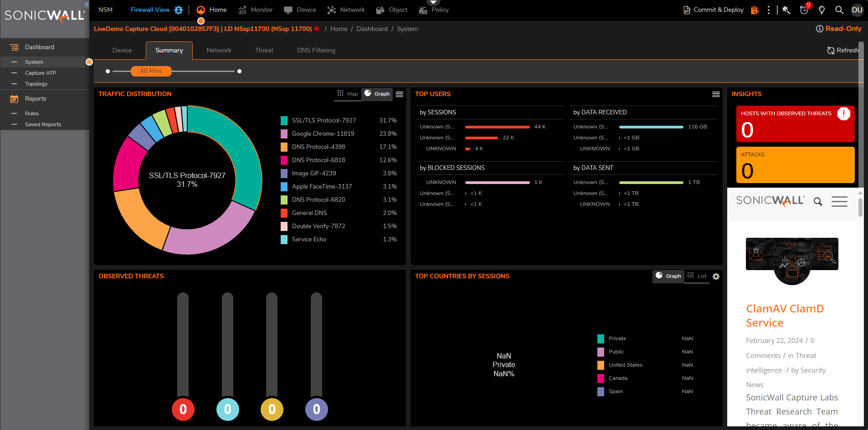Open the DU user avatar menu
The width and height of the screenshot is (868, 430).
pyautogui.click(x=857, y=10)
